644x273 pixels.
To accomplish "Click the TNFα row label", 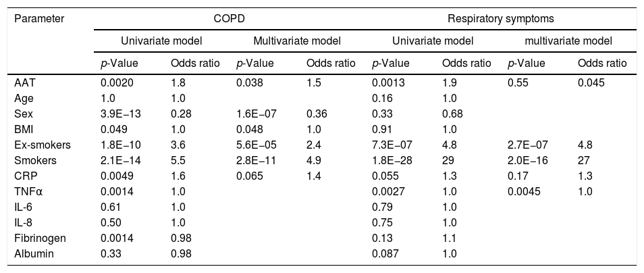I will point(27,191).
